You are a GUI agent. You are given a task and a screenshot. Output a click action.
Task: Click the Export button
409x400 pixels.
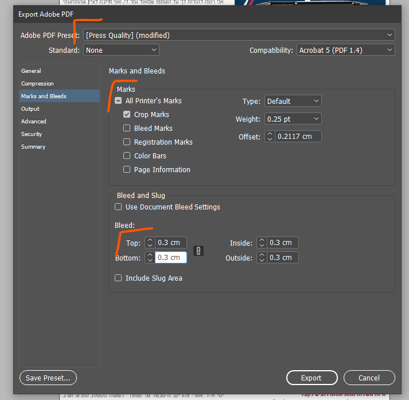(x=311, y=378)
